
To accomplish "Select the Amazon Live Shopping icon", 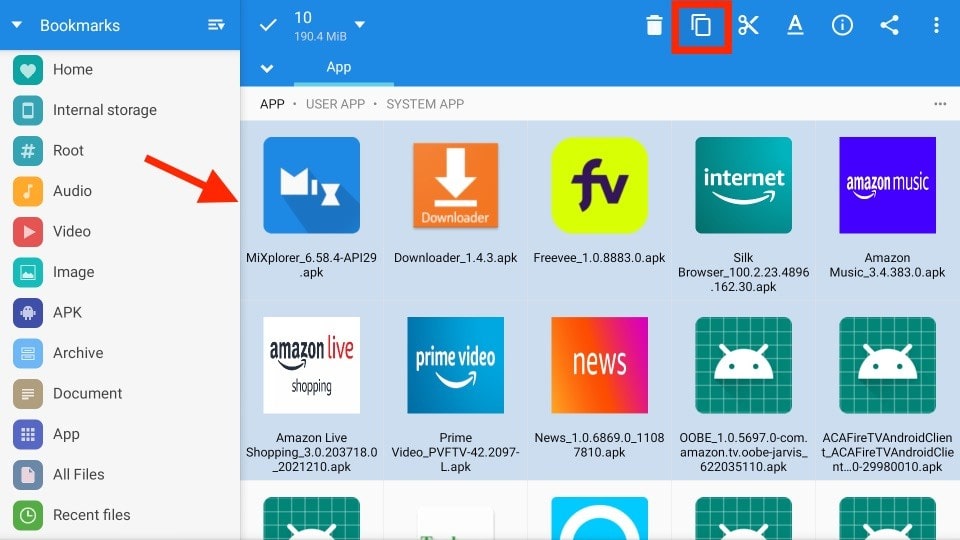I will click(x=312, y=365).
